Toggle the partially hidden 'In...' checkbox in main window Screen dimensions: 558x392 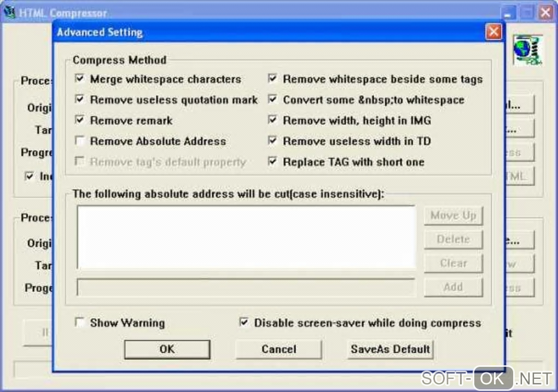click(x=30, y=176)
